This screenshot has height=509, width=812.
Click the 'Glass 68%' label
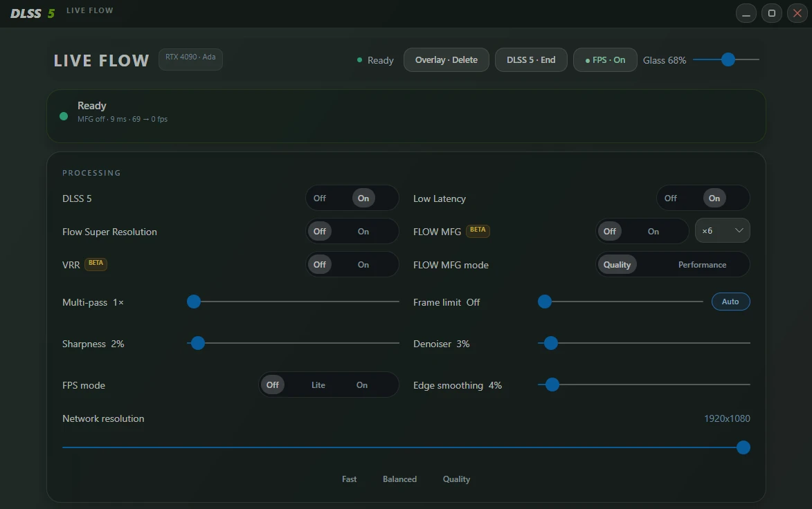click(665, 61)
